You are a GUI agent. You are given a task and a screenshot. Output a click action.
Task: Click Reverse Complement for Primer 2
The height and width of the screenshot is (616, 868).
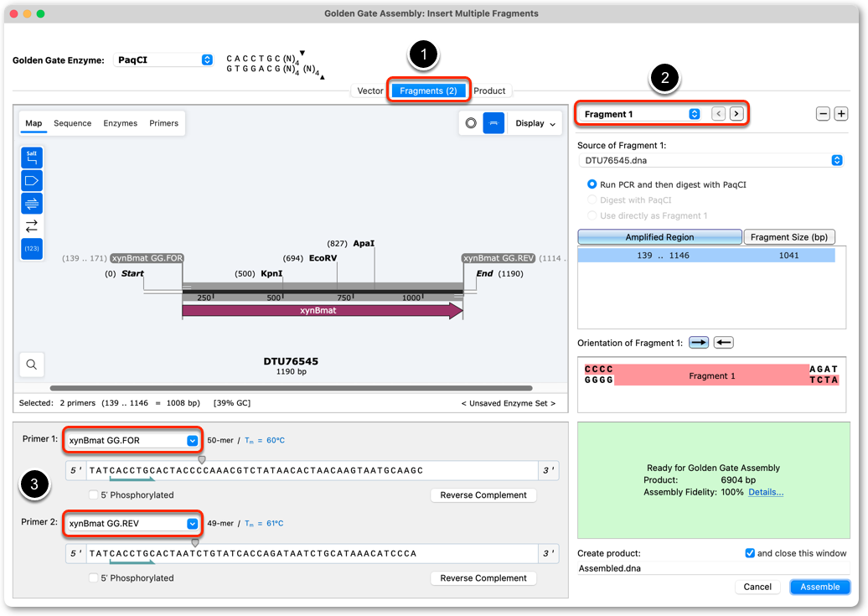pyautogui.click(x=483, y=577)
